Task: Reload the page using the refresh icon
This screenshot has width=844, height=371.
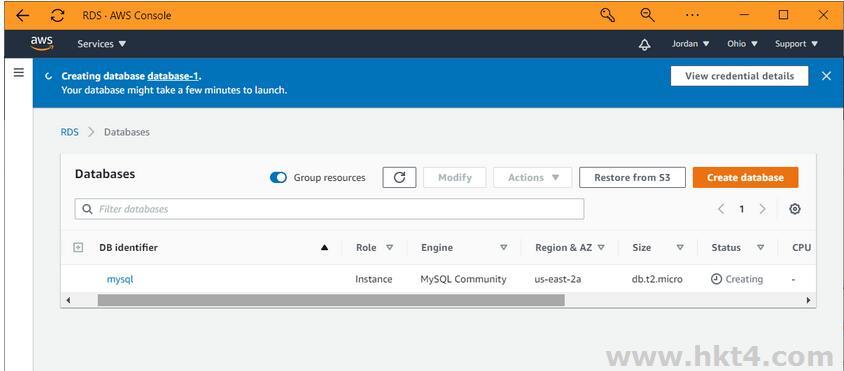Action: pos(57,16)
